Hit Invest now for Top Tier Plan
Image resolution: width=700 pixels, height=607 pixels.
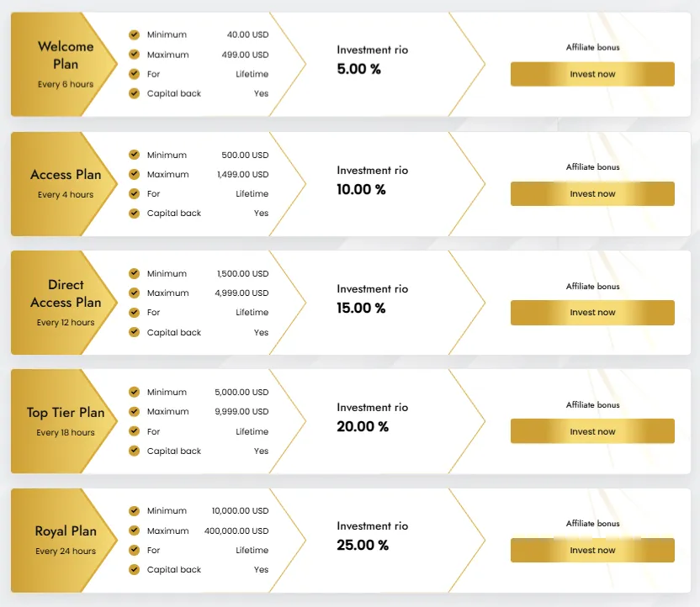pyautogui.click(x=592, y=431)
